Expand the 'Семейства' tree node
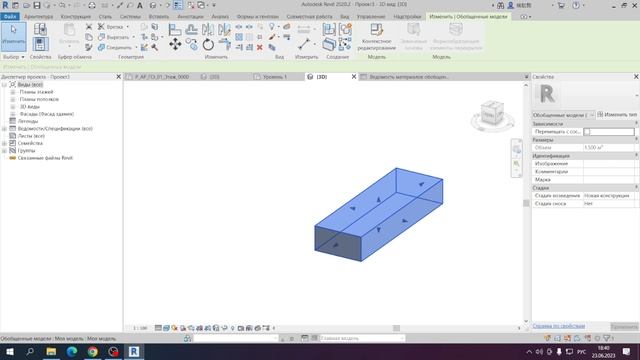Viewport: 640px width, 360px height. (4, 143)
